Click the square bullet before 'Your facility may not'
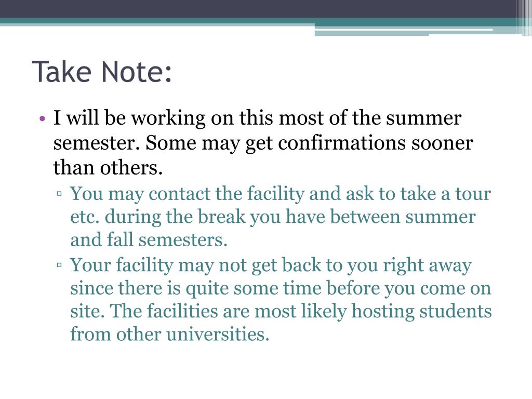 [59, 265]
